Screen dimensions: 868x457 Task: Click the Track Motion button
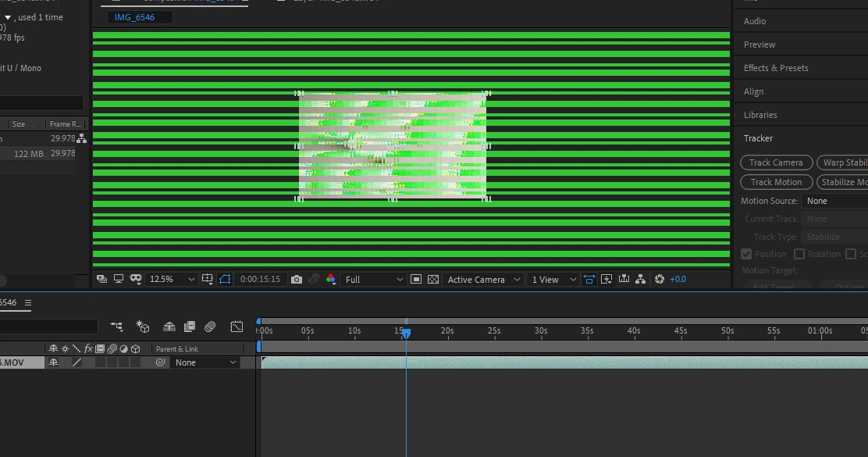click(776, 182)
